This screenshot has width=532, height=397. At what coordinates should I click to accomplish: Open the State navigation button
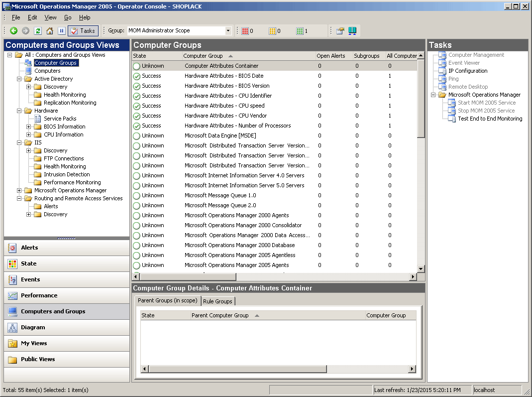click(x=67, y=264)
